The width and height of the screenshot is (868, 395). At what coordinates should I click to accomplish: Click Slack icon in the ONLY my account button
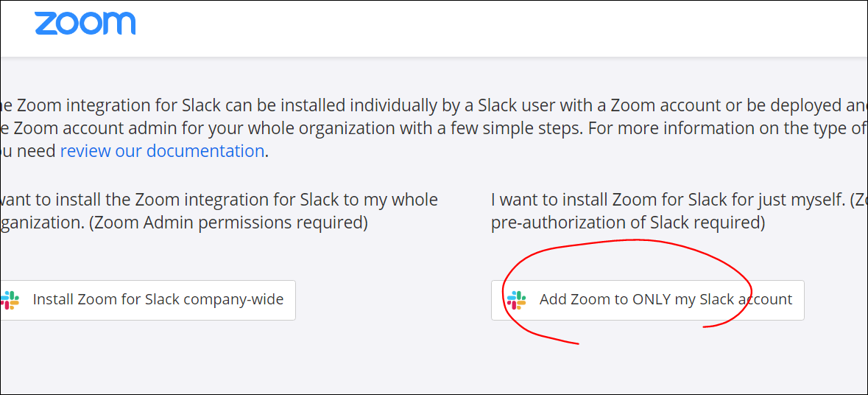pyautogui.click(x=517, y=300)
